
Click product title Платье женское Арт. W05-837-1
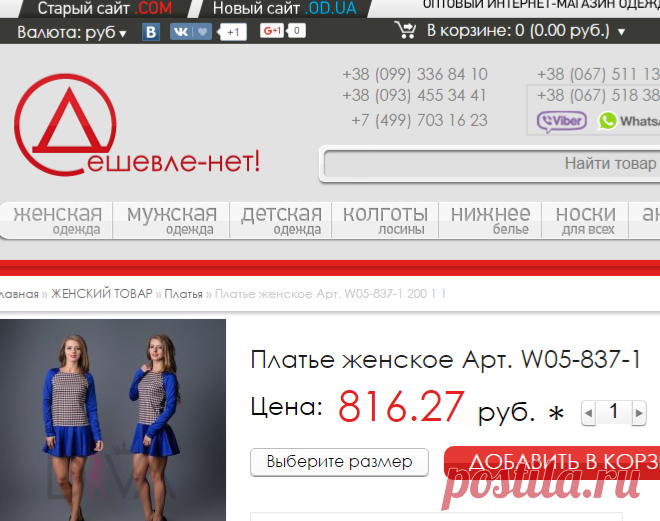(445, 360)
